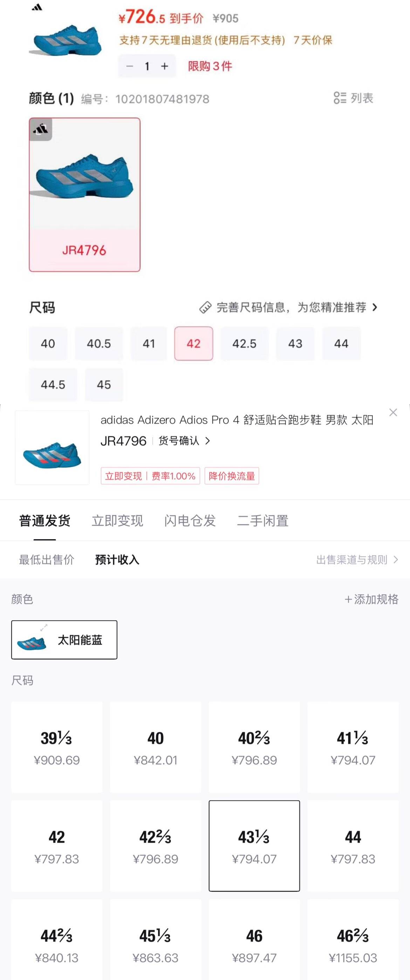Select the 太阳能蓝 color option

click(64, 640)
